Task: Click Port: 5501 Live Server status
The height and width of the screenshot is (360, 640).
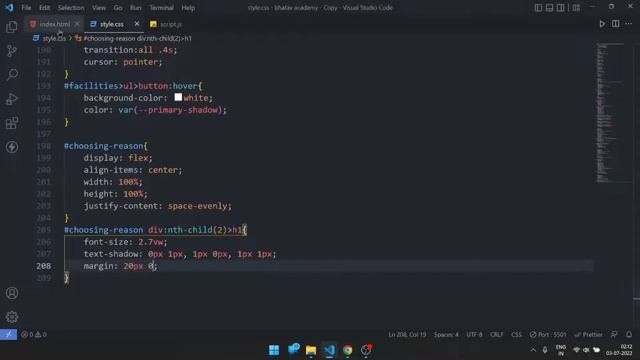Action: [548, 334]
